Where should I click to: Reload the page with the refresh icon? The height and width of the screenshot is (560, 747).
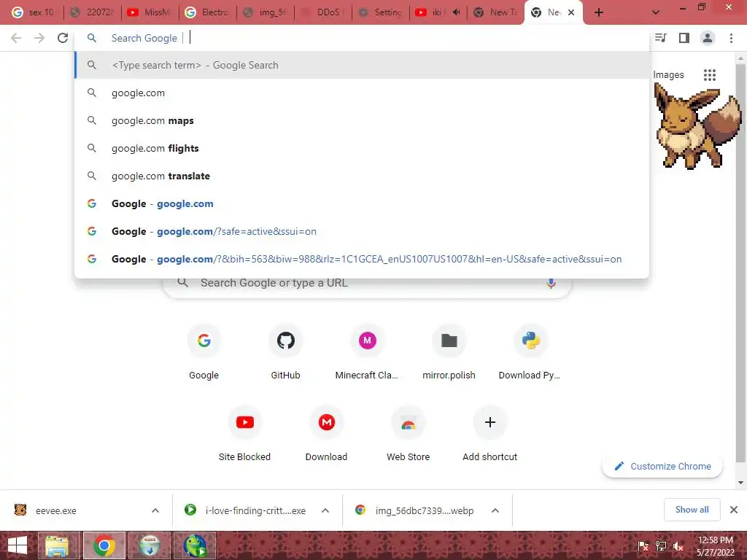(63, 38)
